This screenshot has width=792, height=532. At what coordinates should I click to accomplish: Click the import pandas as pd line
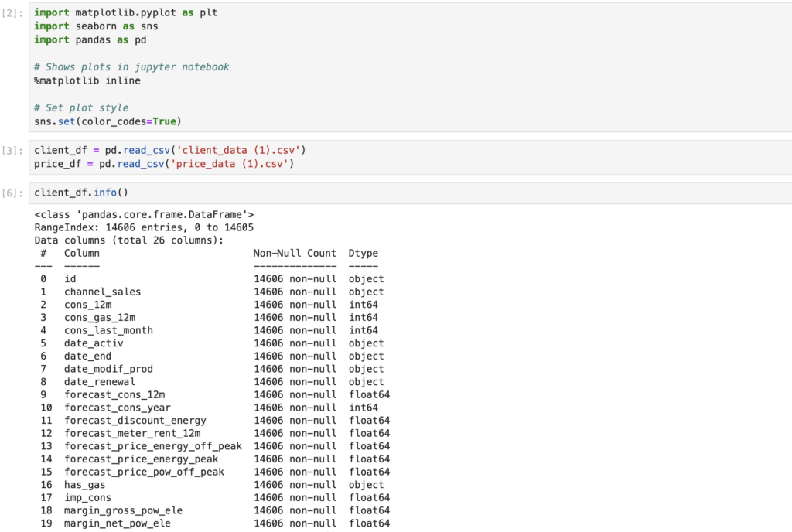click(90, 39)
